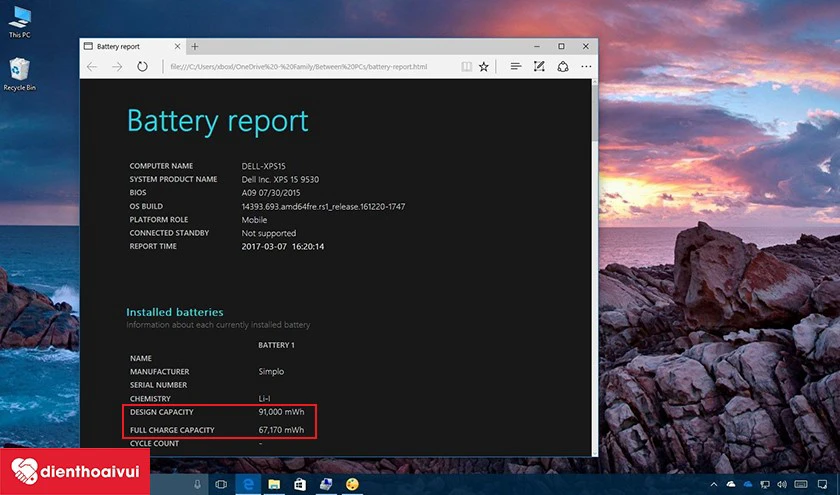Open the scanner app taskbar icon
Screen dimensions: 840x495
[x=326, y=484]
